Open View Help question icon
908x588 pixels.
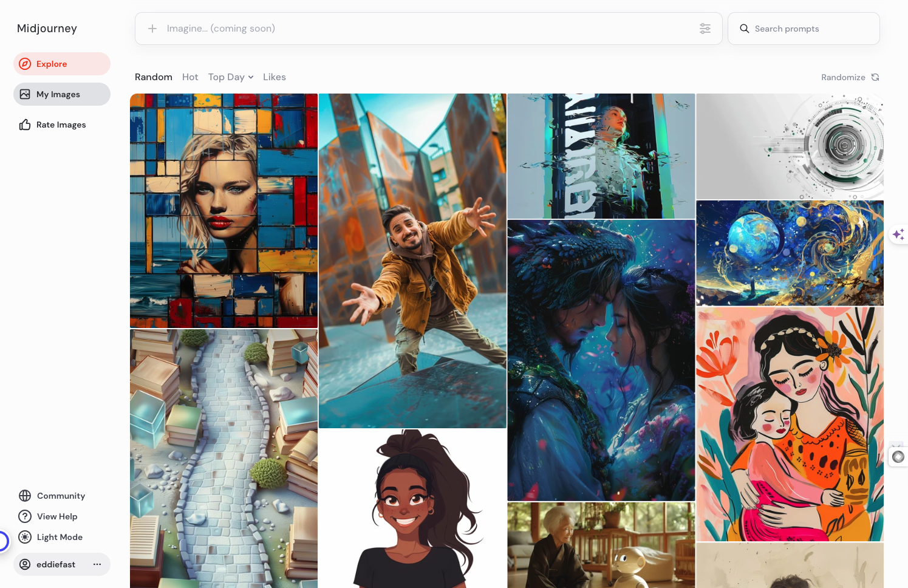[49, 516]
